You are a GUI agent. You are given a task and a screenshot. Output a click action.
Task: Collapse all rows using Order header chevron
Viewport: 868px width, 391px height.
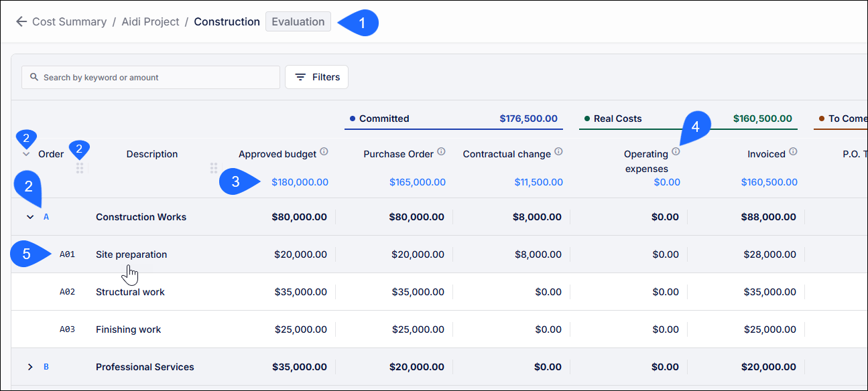[x=26, y=154]
